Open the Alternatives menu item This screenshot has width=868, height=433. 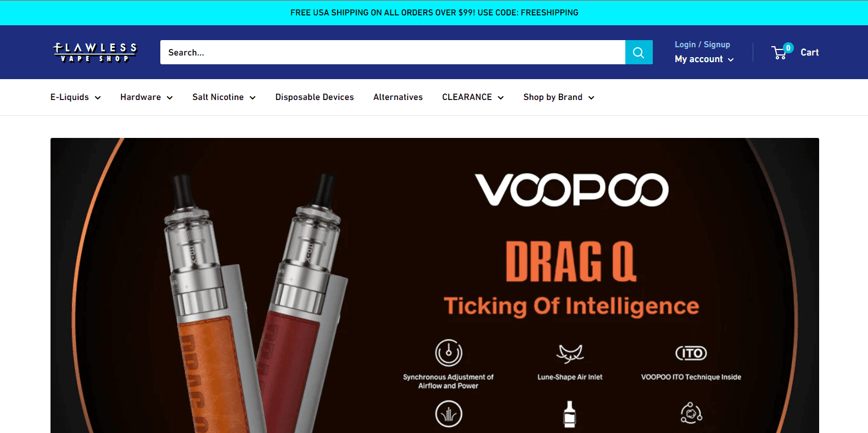point(398,97)
